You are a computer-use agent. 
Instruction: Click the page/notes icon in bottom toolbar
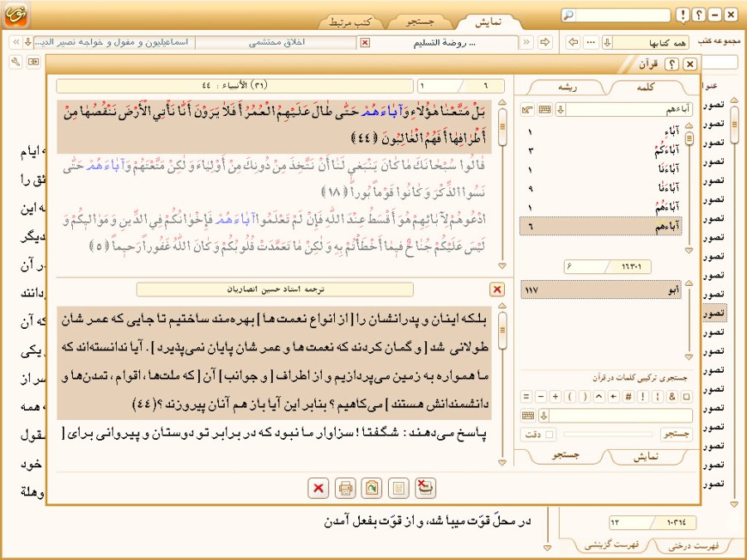[x=398, y=488]
